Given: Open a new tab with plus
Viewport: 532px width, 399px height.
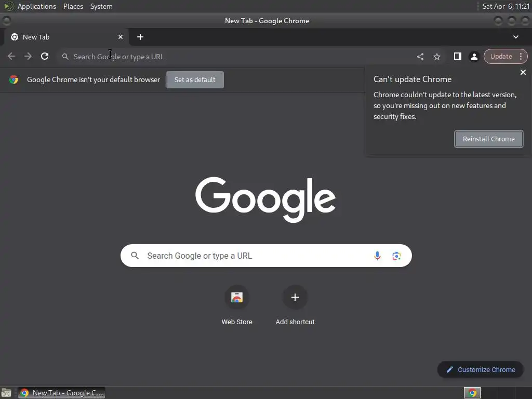Looking at the screenshot, I should click(140, 37).
